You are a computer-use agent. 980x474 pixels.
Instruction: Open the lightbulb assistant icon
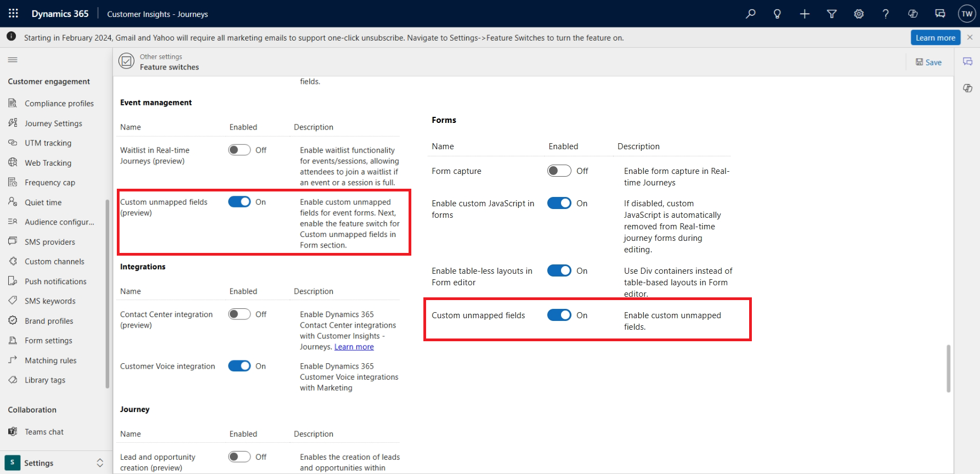point(777,14)
